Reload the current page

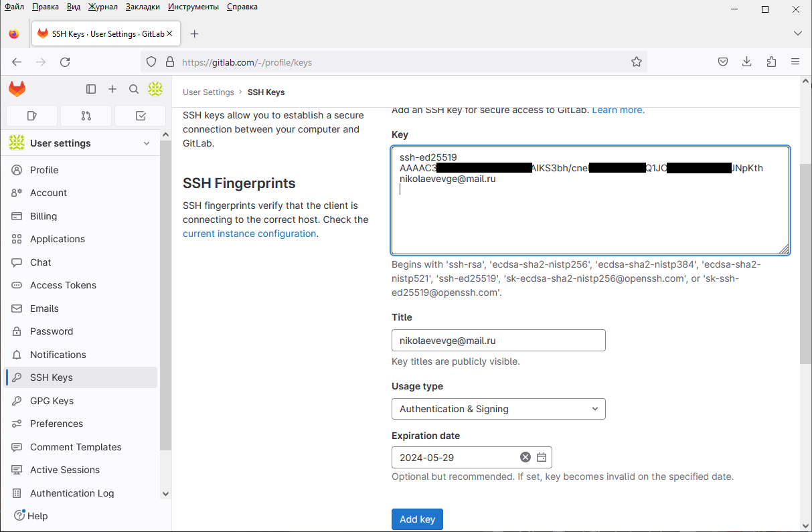tap(65, 62)
